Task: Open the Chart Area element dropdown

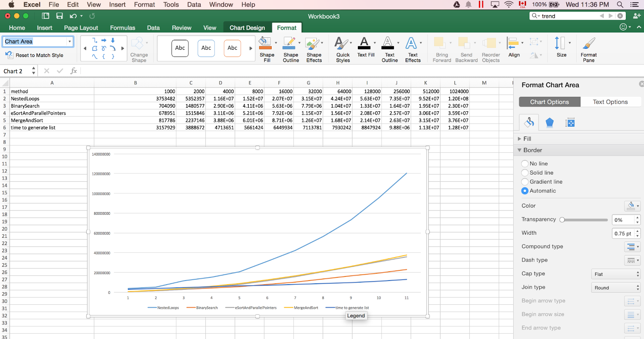Action: tap(70, 41)
